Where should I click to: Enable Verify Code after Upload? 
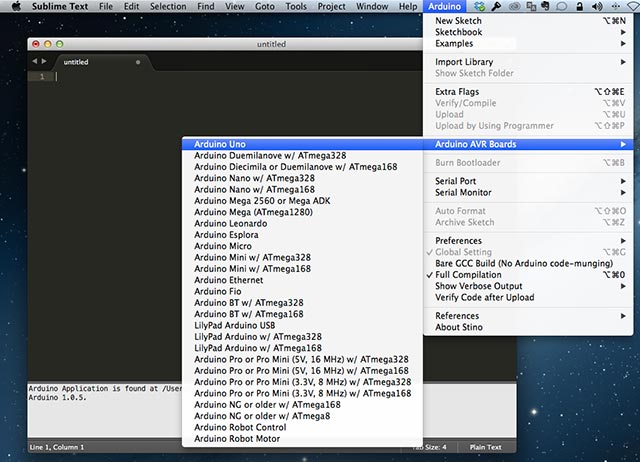click(484, 297)
